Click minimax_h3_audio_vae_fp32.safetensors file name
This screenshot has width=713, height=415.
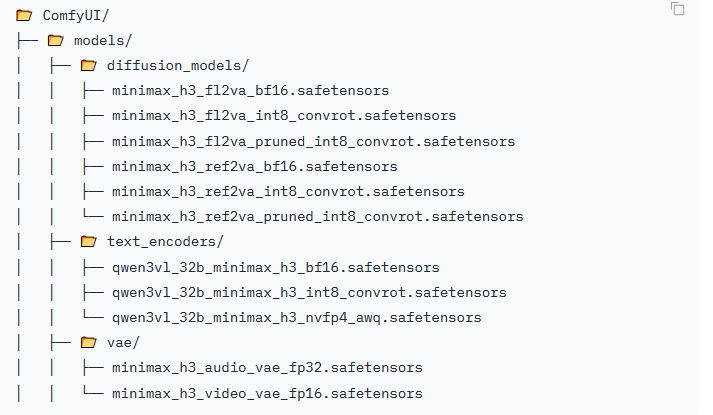(267, 368)
